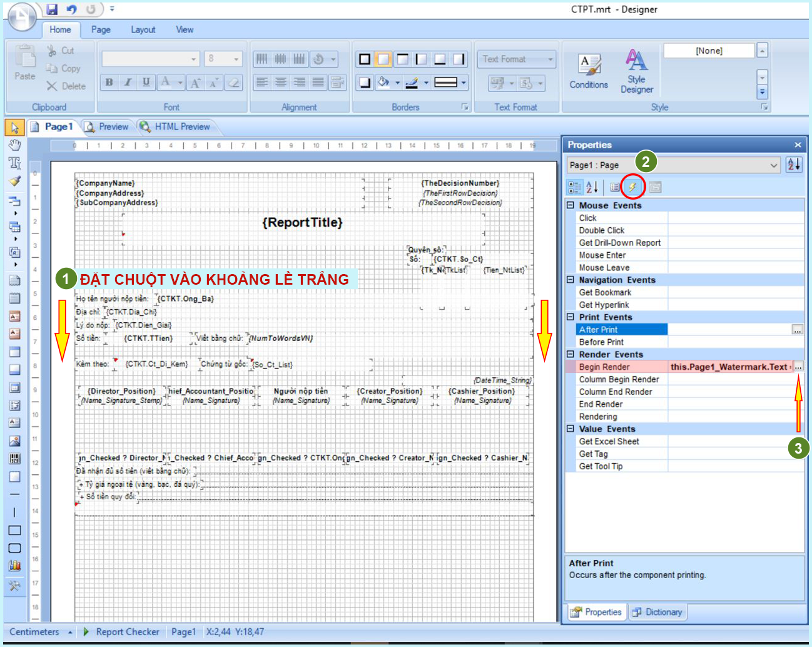
Task: Insert an Image component from toolbox
Action: 14,441
